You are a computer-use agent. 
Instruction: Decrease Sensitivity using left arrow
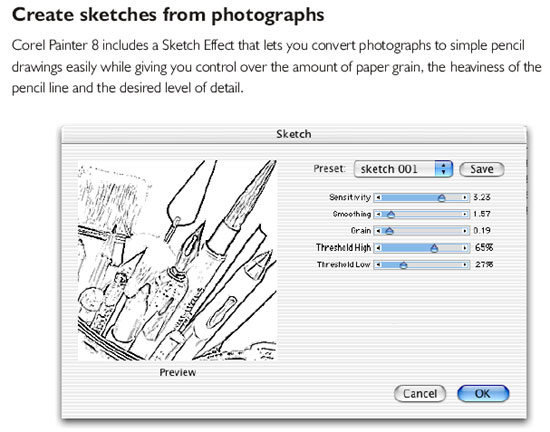[x=378, y=197]
